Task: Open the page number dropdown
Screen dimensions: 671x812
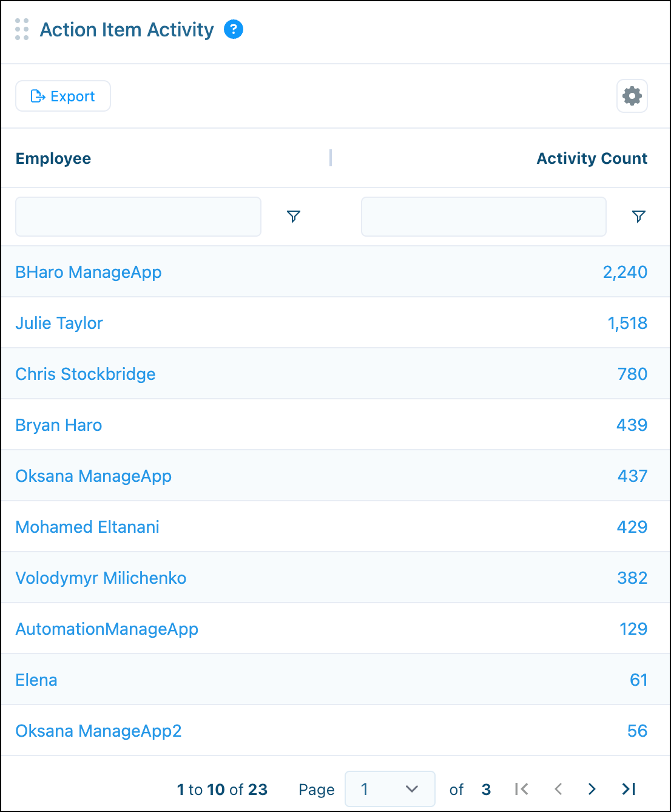Action: pyautogui.click(x=390, y=789)
